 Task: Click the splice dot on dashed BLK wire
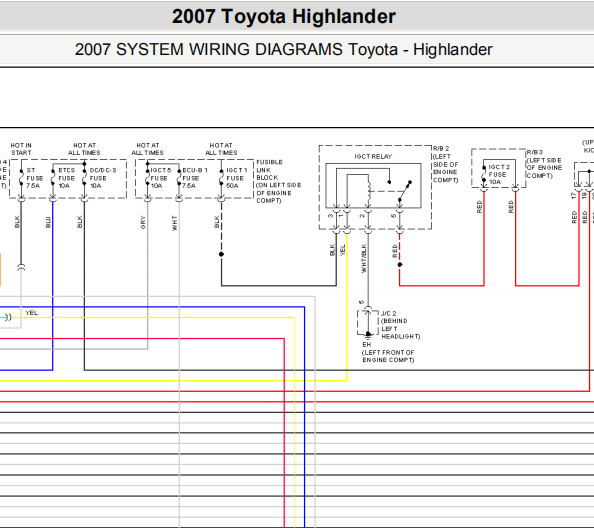pos(221,254)
